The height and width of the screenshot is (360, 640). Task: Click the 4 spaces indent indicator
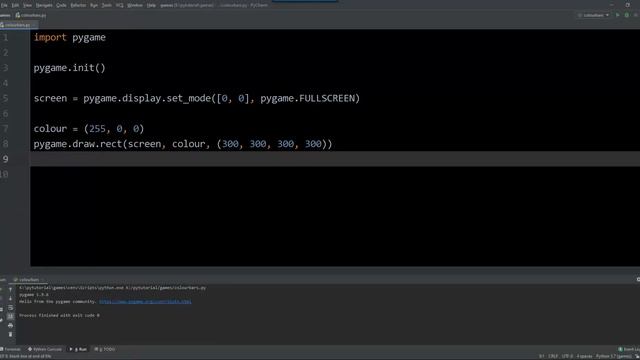584,356
